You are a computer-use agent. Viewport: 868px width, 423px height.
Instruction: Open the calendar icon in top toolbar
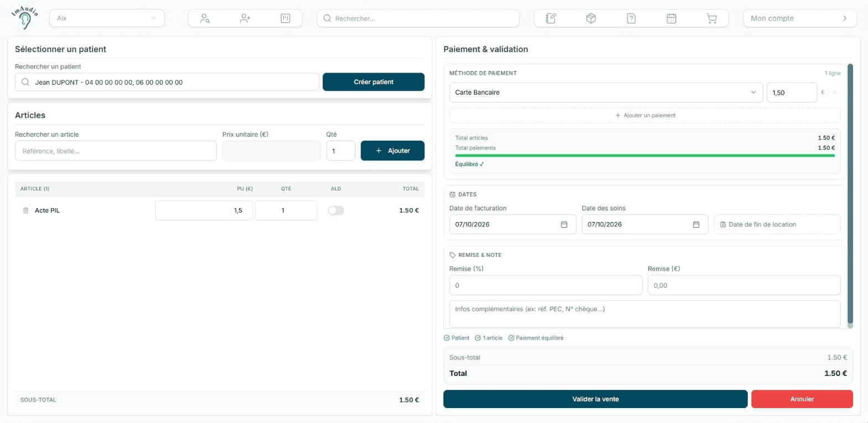coord(671,18)
